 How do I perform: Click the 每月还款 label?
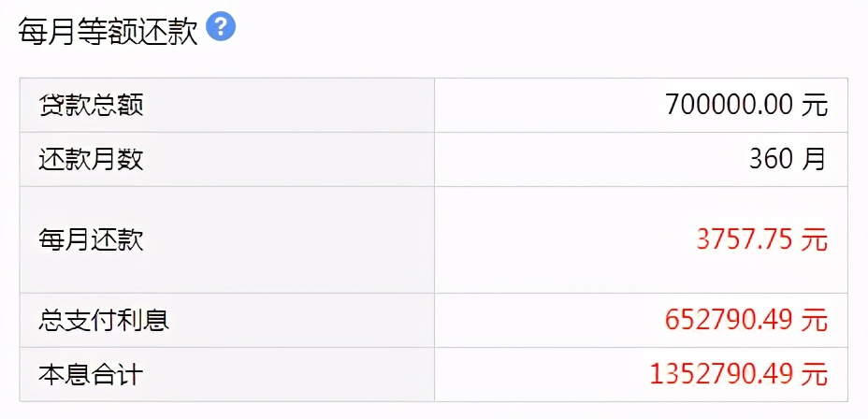91,239
